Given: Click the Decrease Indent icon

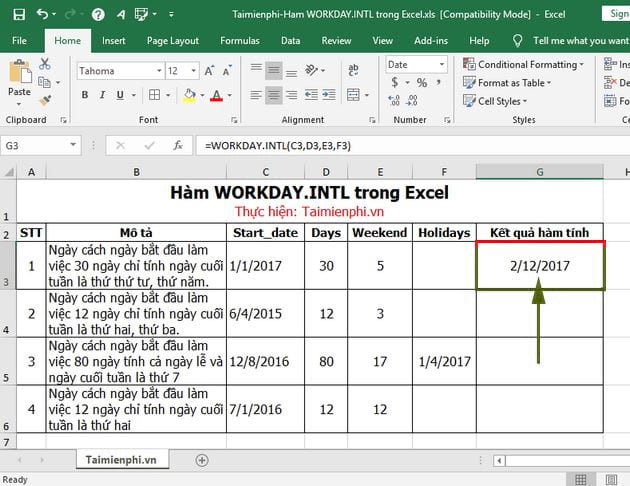Looking at the screenshot, I should (x=311, y=95).
